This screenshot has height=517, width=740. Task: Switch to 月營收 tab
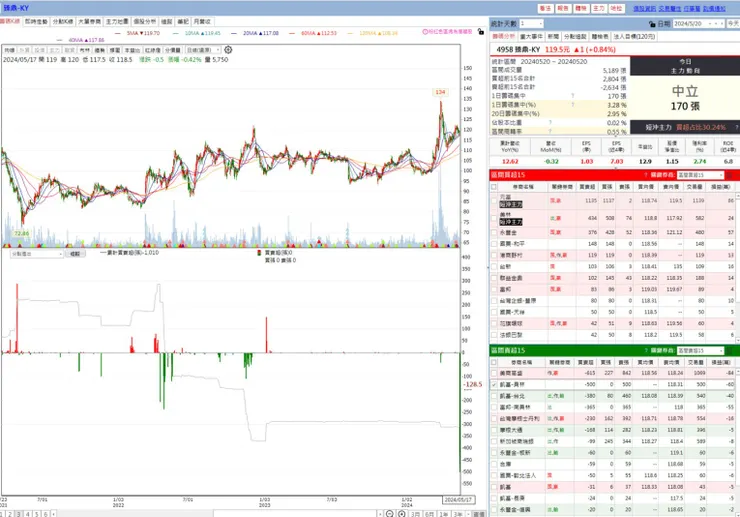click(202, 22)
